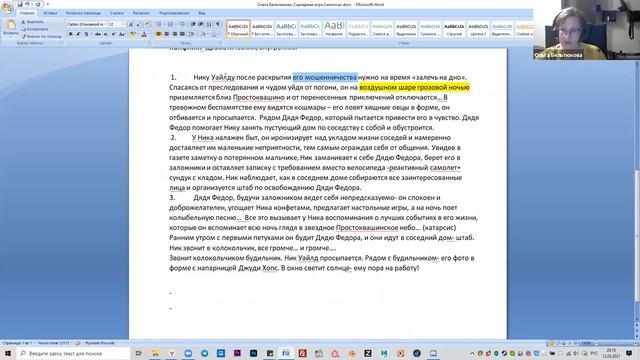This screenshot has width=640, height=360.
Task: Align text right
Action: click(x=174, y=34)
